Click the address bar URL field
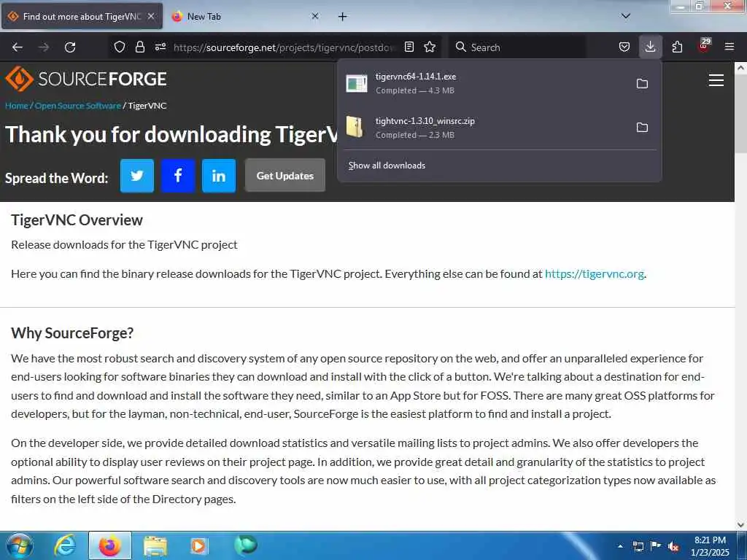 [285, 47]
